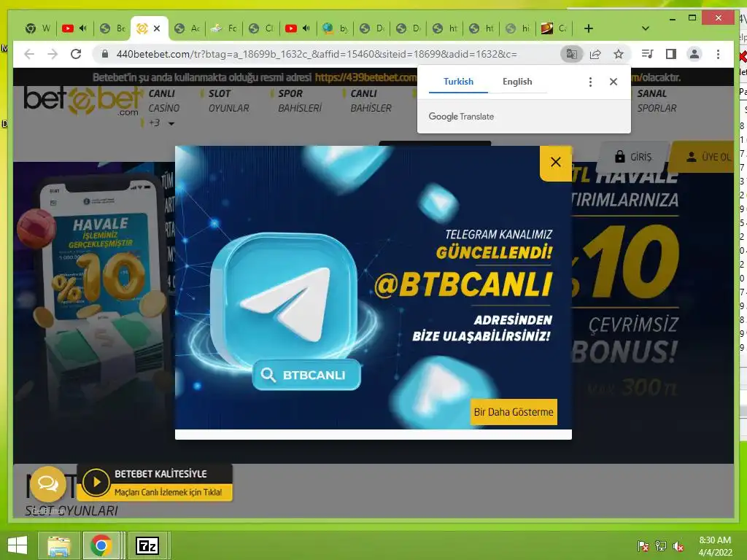Click the BTBCANLI search pill

tap(306, 375)
